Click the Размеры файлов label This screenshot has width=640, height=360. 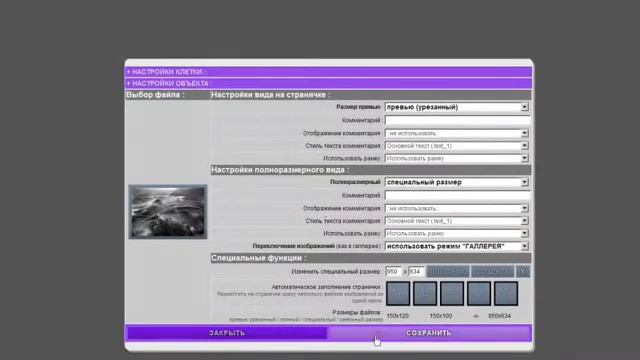tap(356, 312)
